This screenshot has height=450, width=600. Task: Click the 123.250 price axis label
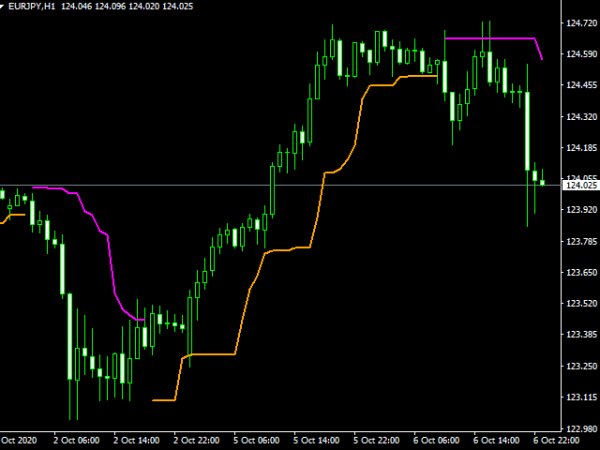[580, 366]
